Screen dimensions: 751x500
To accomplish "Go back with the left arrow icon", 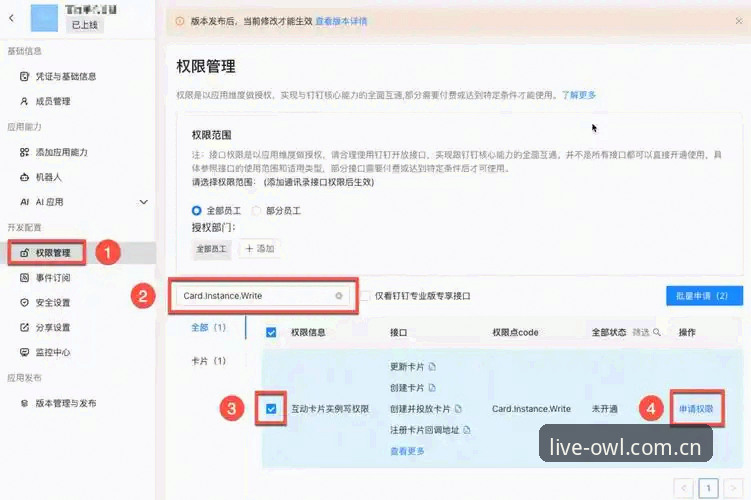I will [x=12, y=18].
